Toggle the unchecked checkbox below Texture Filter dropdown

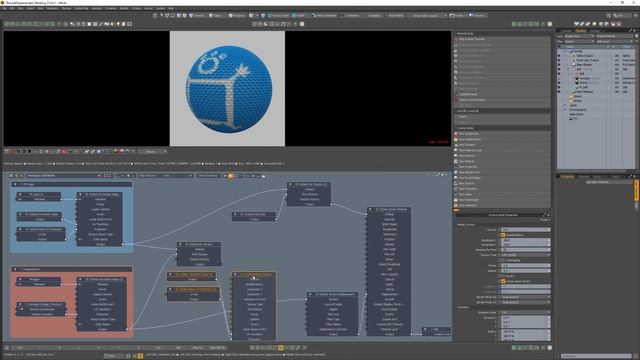pos(503,260)
